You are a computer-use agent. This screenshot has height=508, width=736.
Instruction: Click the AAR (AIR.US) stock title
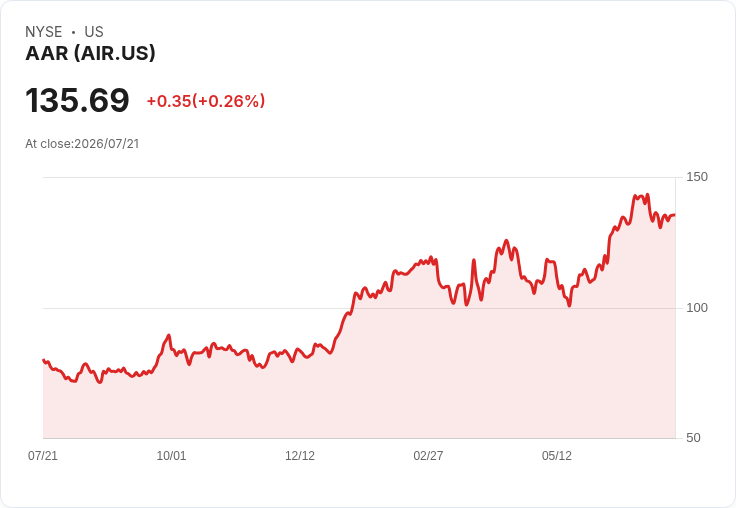coord(90,53)
